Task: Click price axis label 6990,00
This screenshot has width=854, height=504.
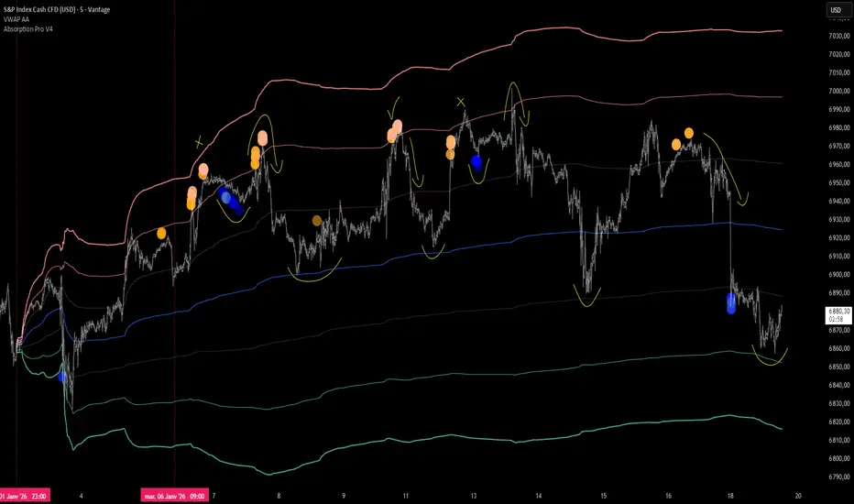Action: pos(839,110)
